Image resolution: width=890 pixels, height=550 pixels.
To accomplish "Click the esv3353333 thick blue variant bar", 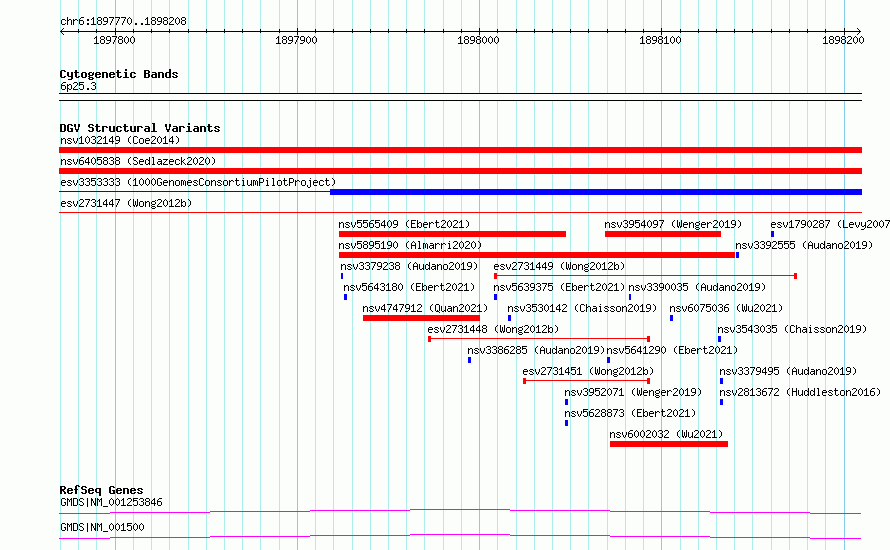I will (596, 192).
